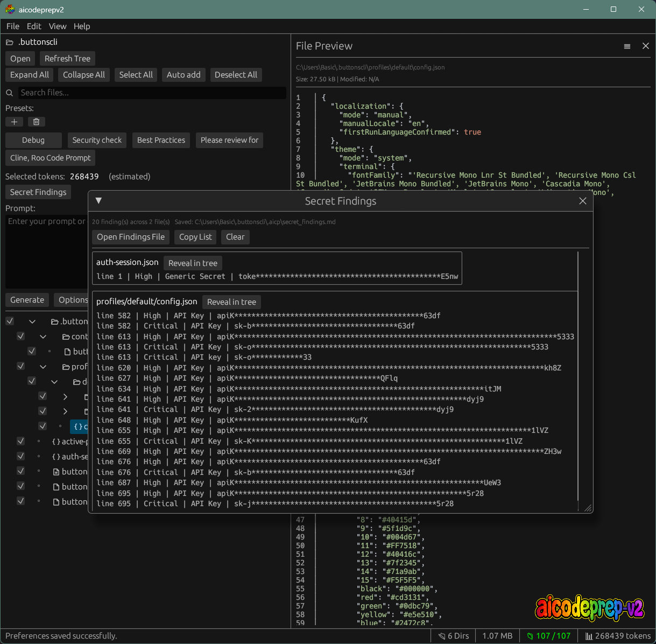The width and height of the screenshot is (656, 644).
Task: Open the Help menu
Action: (x=82, y=26)
